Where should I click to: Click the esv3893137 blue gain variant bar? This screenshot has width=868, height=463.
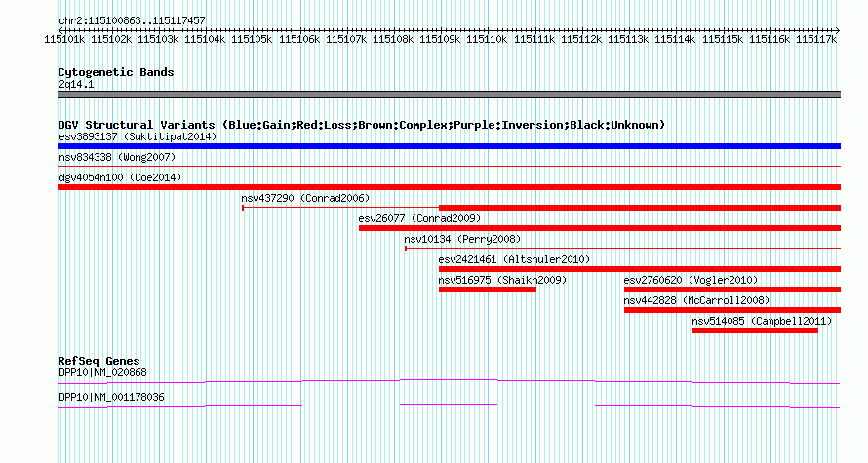tap(449, 146)
